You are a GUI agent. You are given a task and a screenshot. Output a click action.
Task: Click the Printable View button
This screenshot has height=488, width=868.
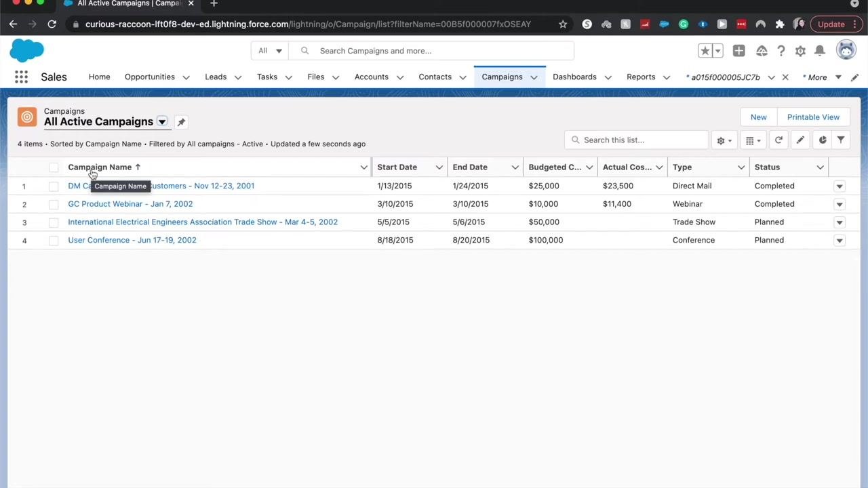[813, 117]
